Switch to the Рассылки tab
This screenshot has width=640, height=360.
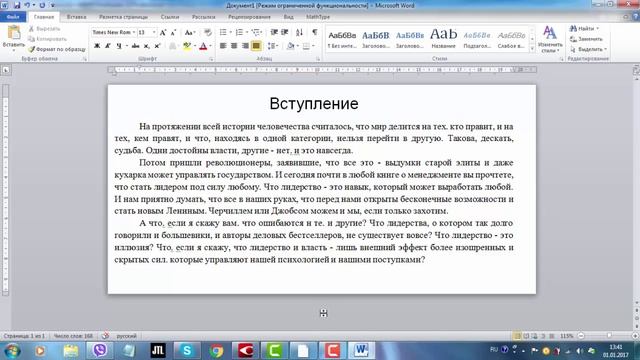pyautogui.click(x=203, y=17)
